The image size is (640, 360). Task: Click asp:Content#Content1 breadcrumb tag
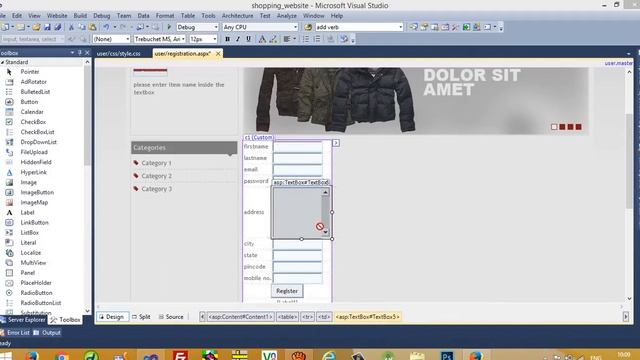tap(240, 317)
